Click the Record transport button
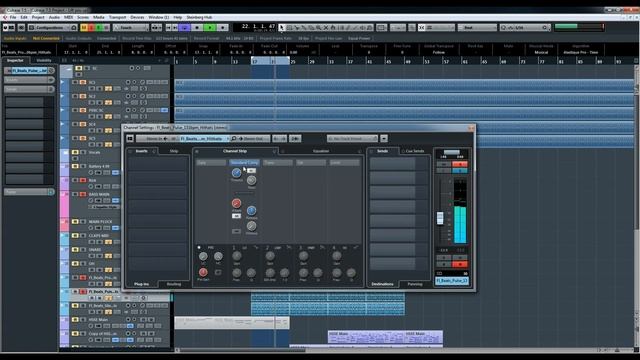This screenshot has width=640, height=360. (x=222, y=27)
